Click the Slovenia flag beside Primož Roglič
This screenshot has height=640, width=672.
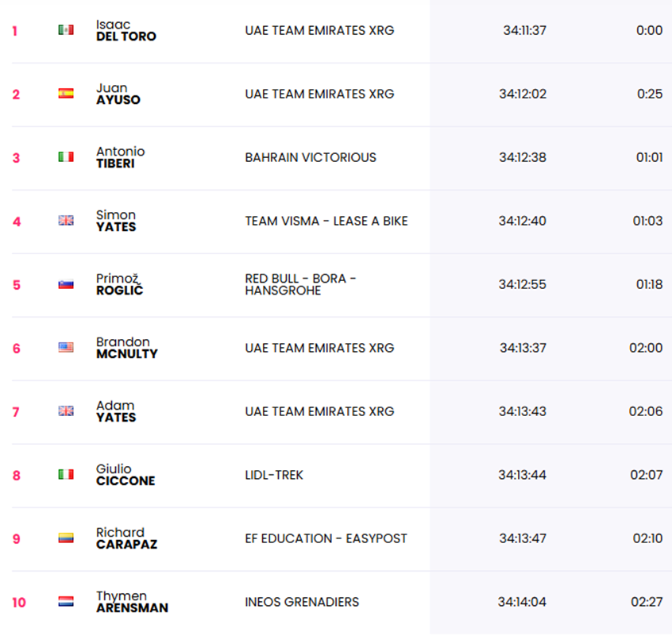[66, 284]
